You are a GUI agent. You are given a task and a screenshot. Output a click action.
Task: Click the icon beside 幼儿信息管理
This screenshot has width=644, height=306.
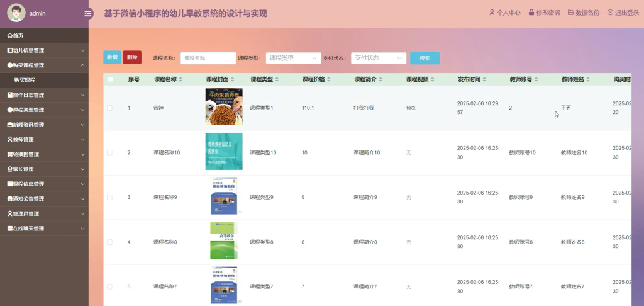click(x=10, y=50)
